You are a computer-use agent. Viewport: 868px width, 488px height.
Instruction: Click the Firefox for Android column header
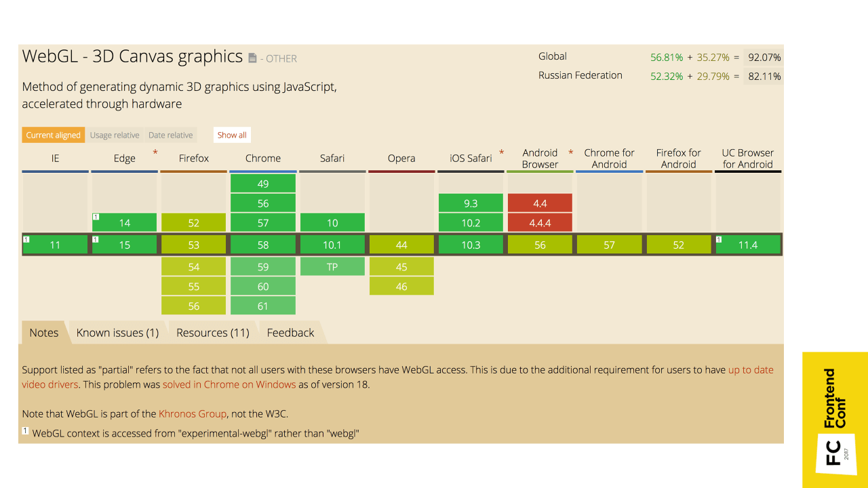point(679,158)
